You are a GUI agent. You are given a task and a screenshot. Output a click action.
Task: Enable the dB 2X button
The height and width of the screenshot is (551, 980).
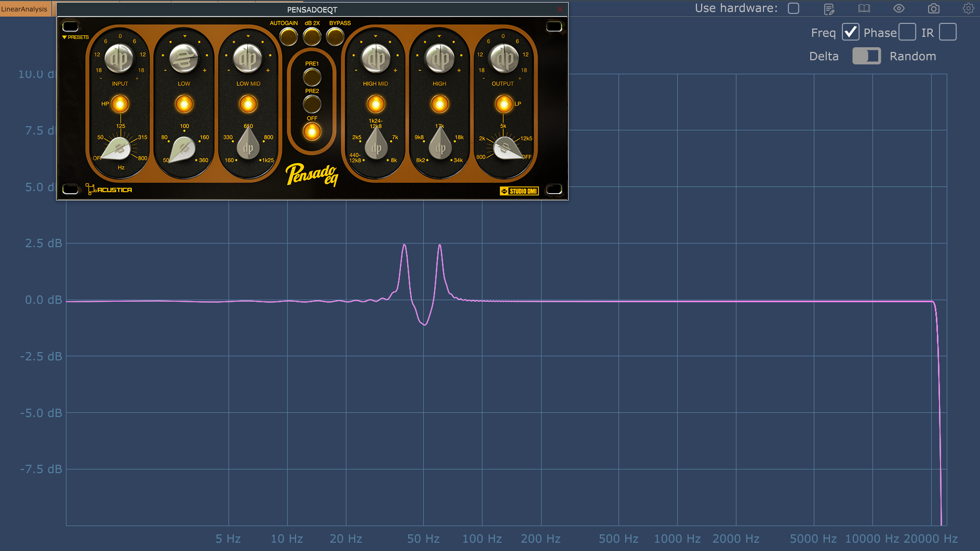coord(312,36)
